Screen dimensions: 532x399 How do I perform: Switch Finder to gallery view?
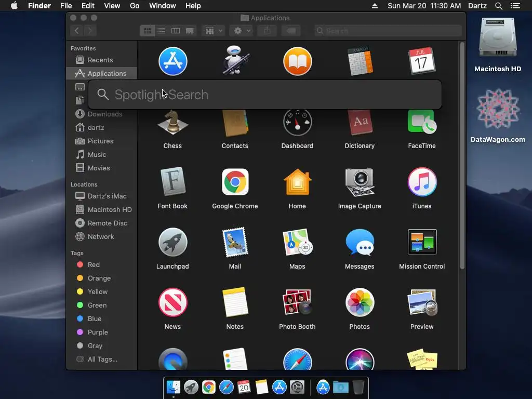tap(190, 31)
